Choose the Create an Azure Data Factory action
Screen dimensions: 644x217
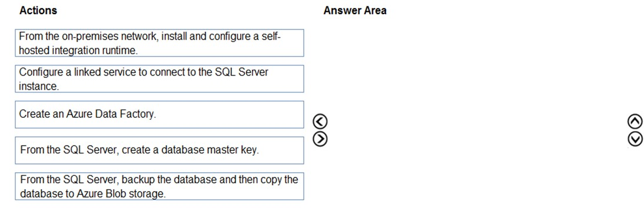tap(160, 114)
